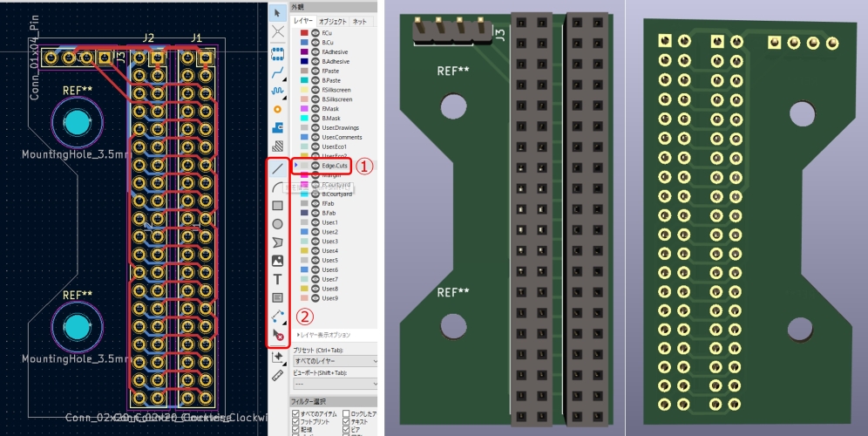This screenshot has height=436, width=868.
Task: Select the Draw Rectangle tool
Action: (x=277, y=205)
